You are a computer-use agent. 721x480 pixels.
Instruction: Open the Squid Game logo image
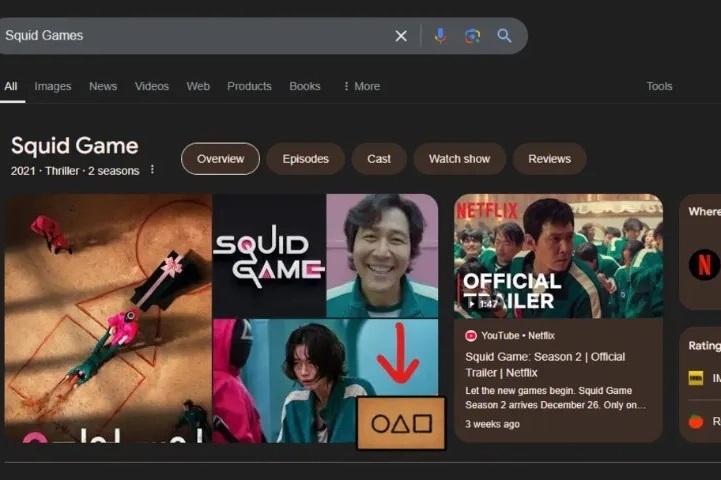(x=269, y=256)
